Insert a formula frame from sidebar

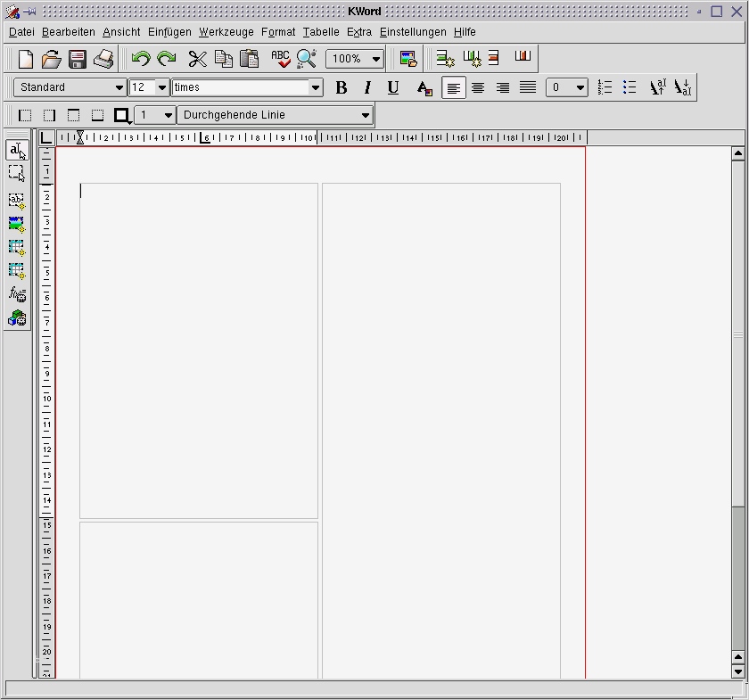pyautogui.click(x=17, y=294)
